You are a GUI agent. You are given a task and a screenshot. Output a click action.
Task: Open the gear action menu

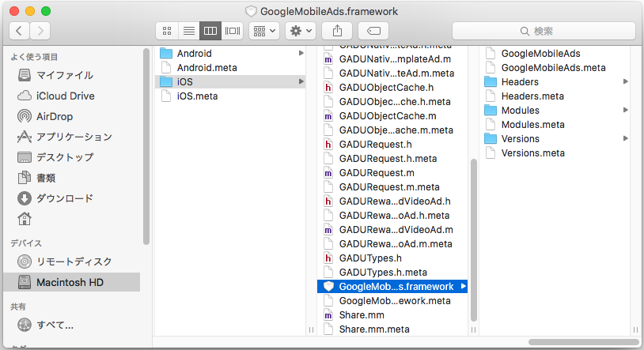(301, 31)
